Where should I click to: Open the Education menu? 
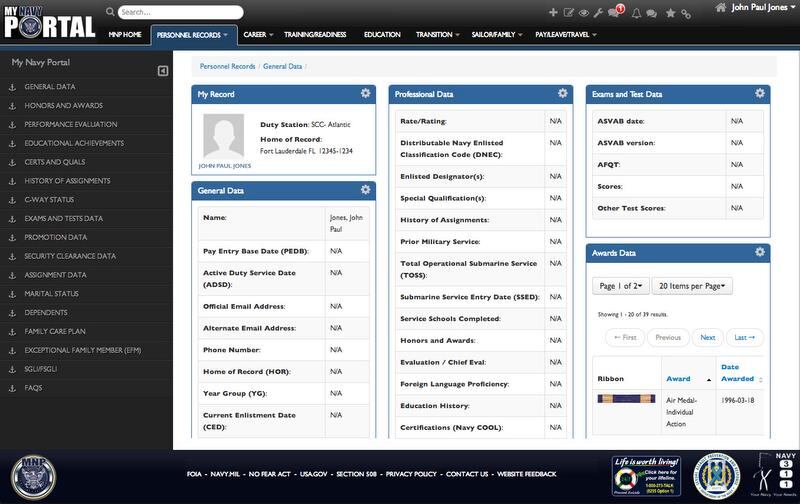[x=382, y=34]
